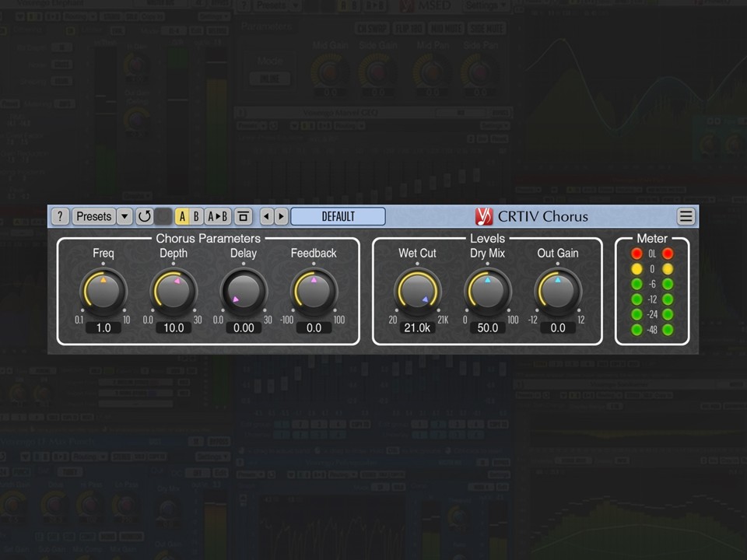This screenshot has width=747, height=560.
Task: Open the help question mark button
Action: click(60, 217)
